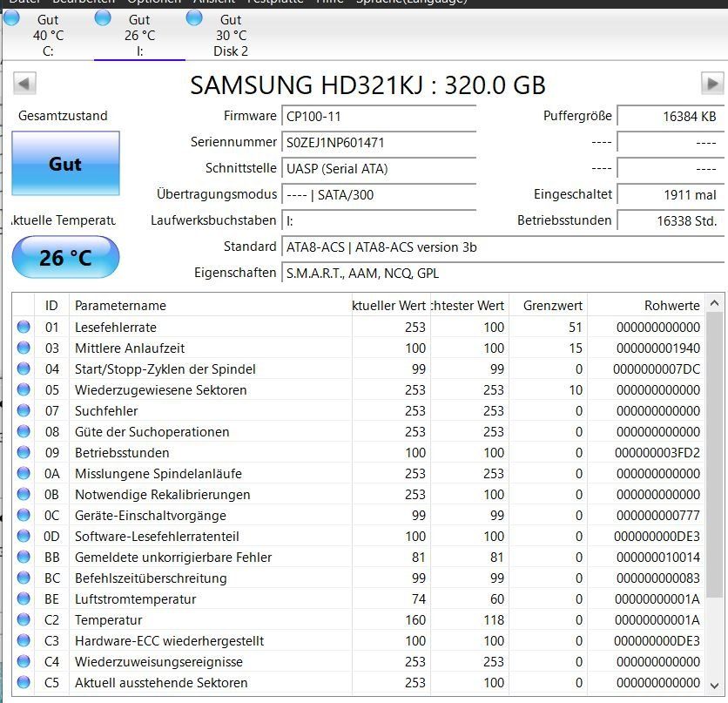Image resolution: width=728 pixels, height=703 pixels.
Task: Click the blue status orb for drive C:
Action: [x=11, y=18]
